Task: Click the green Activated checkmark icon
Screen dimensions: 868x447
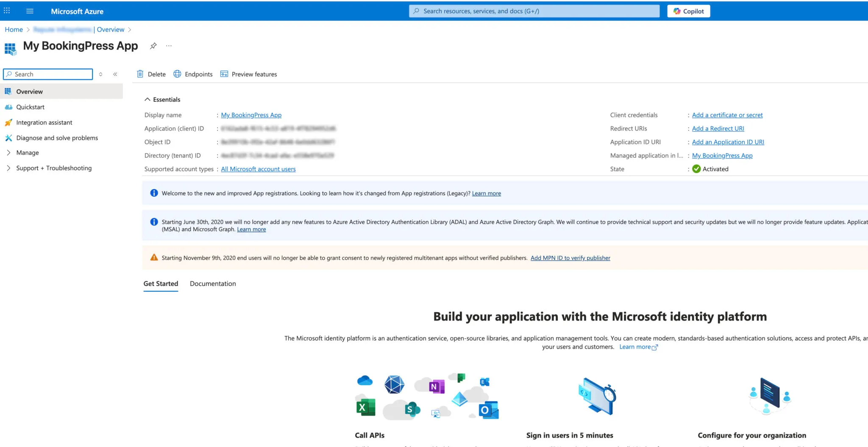Action: pos(696,169)
